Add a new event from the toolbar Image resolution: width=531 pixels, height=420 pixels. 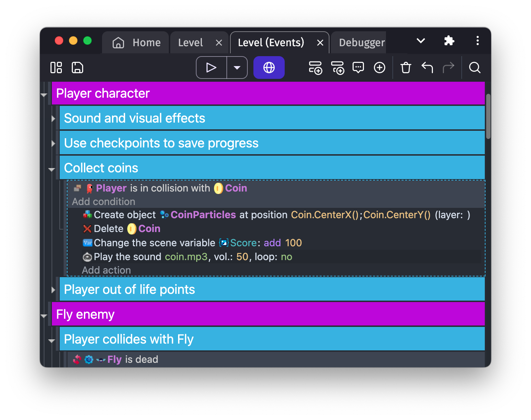click(x=315, y=68)
